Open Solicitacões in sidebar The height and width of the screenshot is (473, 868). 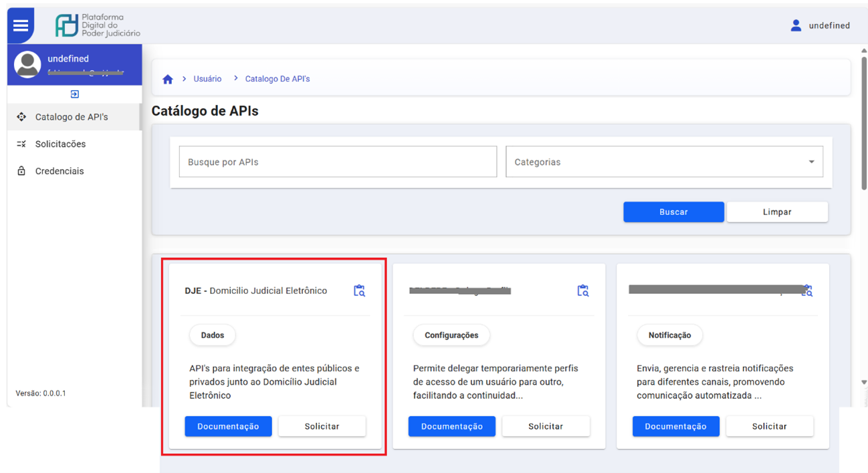click(x=60, y=144)
